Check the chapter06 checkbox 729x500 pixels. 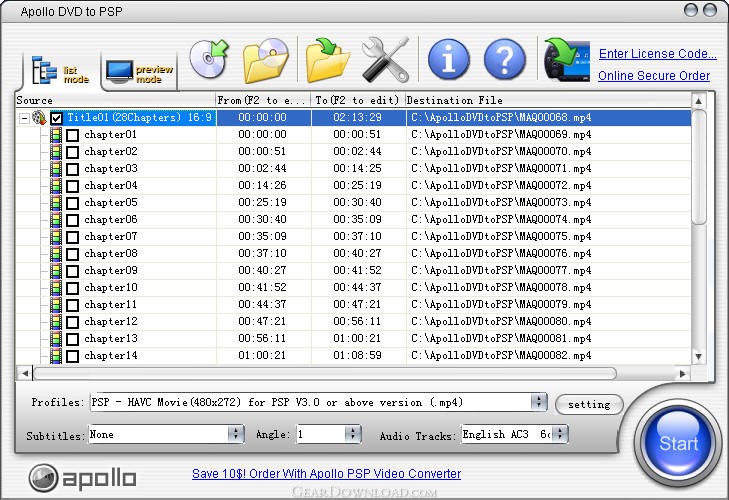pyautogui.click(x=72, y=220)
